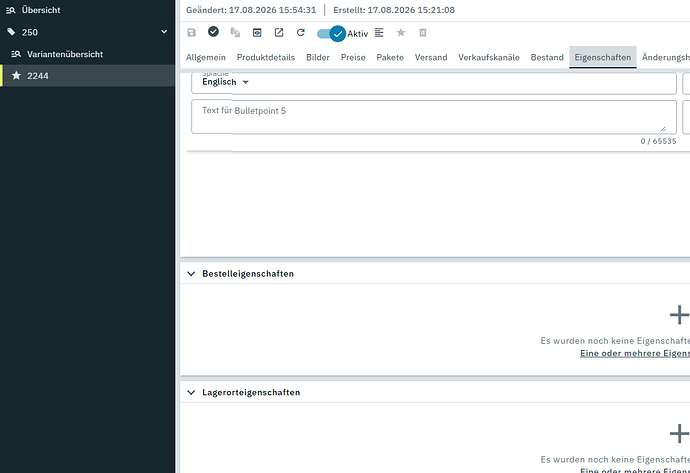Open the Englisch language dropdown

[225, 82]
